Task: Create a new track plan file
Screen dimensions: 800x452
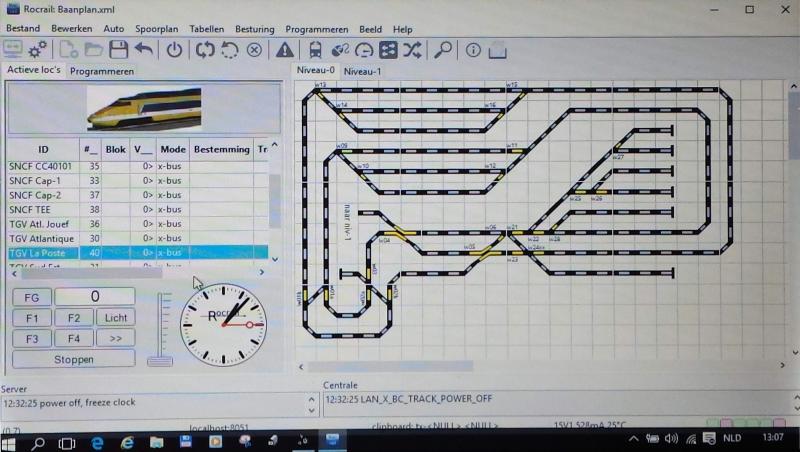Action: pos(68,49)
